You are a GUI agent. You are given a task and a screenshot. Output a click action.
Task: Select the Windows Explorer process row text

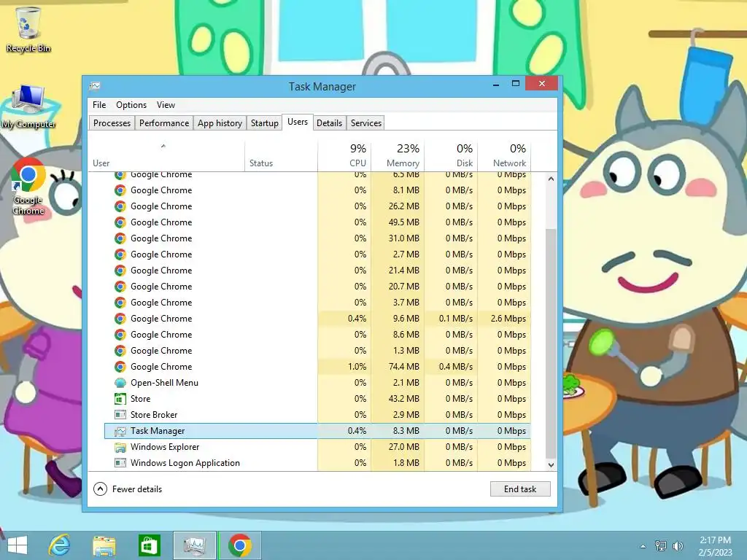165,447
